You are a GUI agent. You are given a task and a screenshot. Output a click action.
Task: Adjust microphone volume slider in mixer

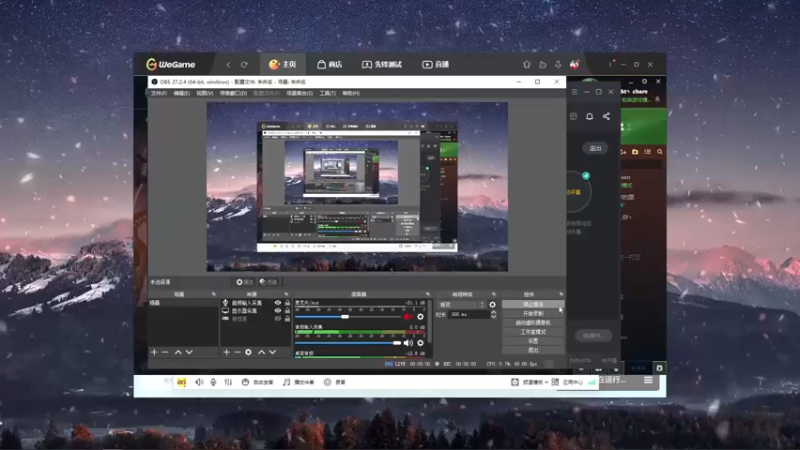347,317
